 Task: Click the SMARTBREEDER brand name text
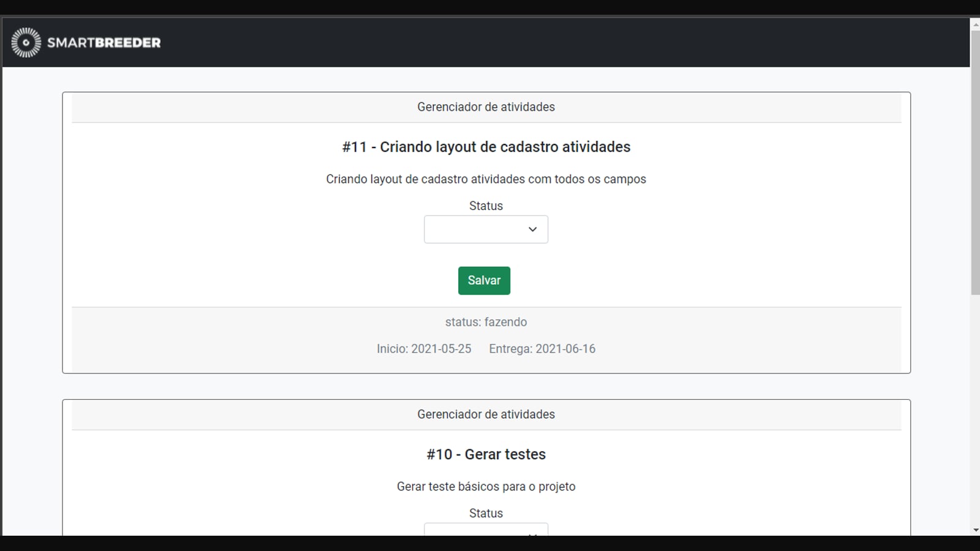click(104, 43)
